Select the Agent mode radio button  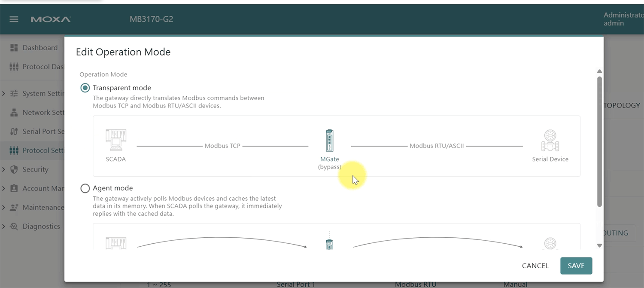(85, 188)
